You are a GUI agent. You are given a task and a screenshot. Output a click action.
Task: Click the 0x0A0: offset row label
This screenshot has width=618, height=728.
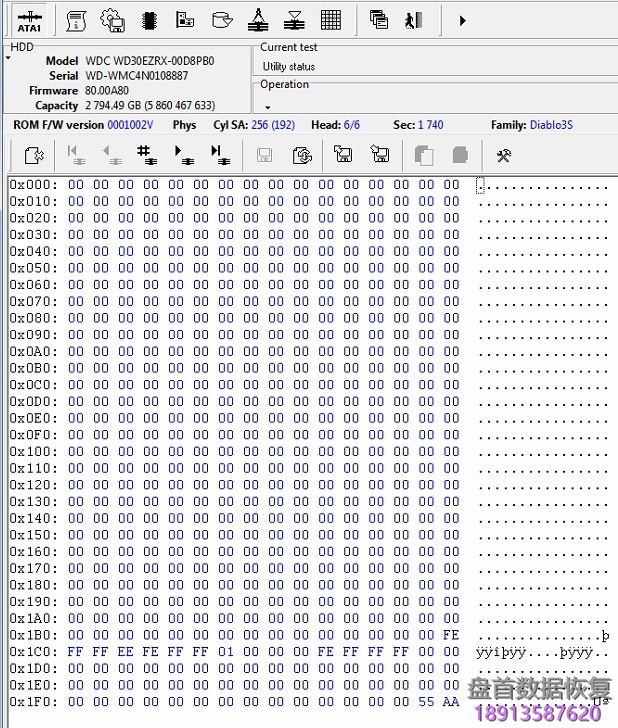[x=34, y=351]
